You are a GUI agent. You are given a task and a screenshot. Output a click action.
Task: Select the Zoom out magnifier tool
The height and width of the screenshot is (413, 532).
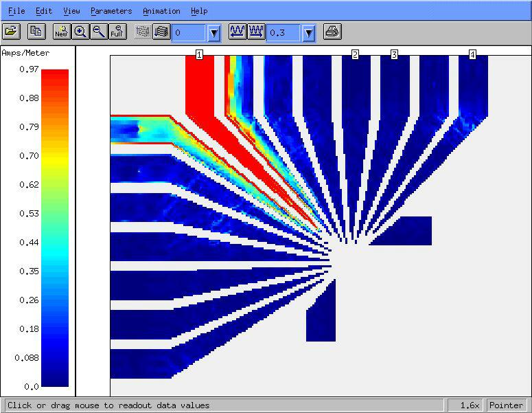coord(99,32)
